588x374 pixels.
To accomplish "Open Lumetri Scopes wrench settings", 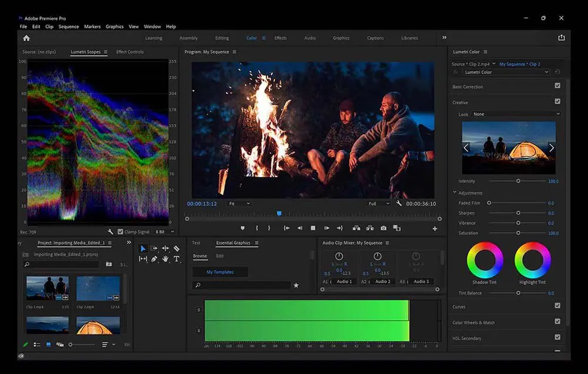I will coord(110,232).
